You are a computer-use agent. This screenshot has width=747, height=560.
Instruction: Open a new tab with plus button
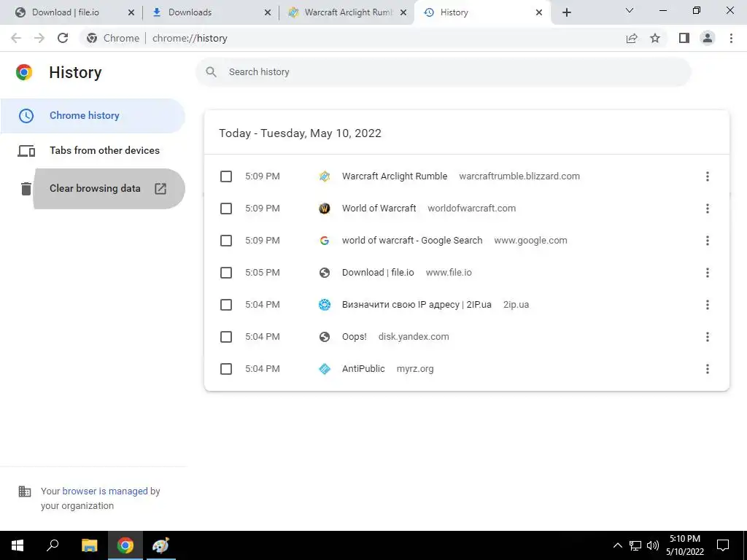click(566, 12)
